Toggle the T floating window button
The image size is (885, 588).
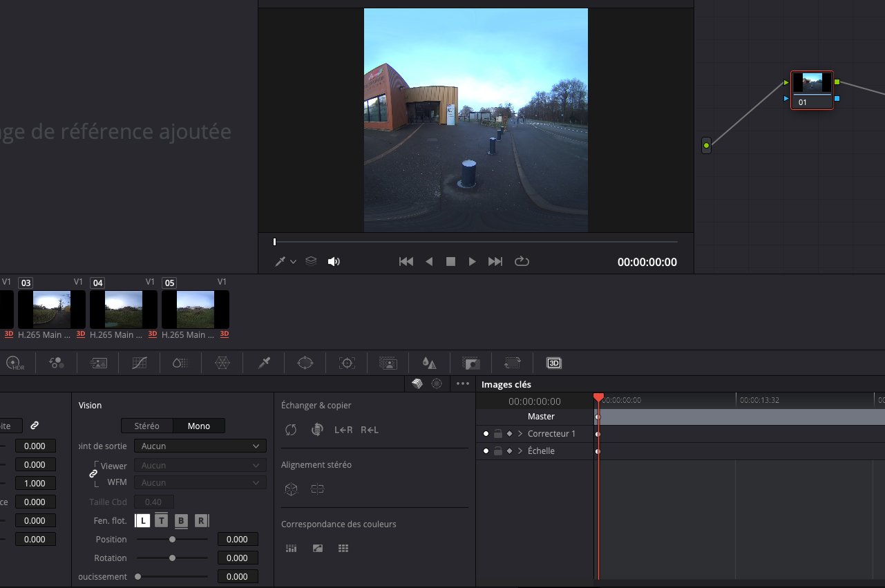(x=161, y=521)
